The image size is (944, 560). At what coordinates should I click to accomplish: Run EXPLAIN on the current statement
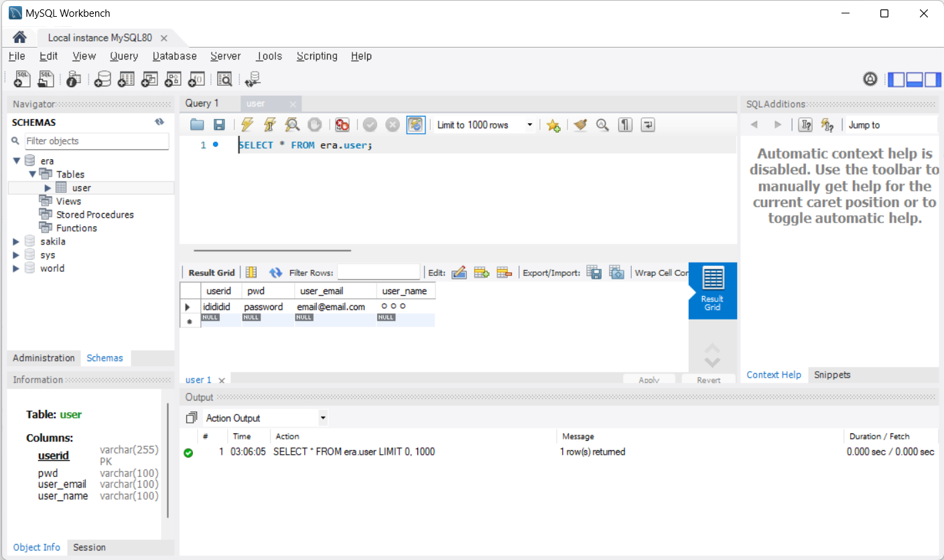click(293, 125)
